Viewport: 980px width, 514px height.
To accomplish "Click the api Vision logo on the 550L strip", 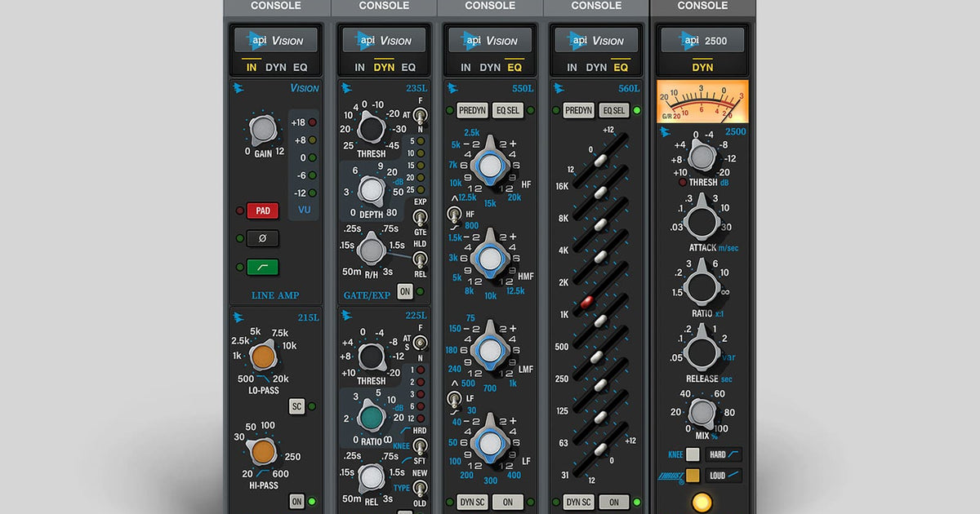I will pos(489,39).
